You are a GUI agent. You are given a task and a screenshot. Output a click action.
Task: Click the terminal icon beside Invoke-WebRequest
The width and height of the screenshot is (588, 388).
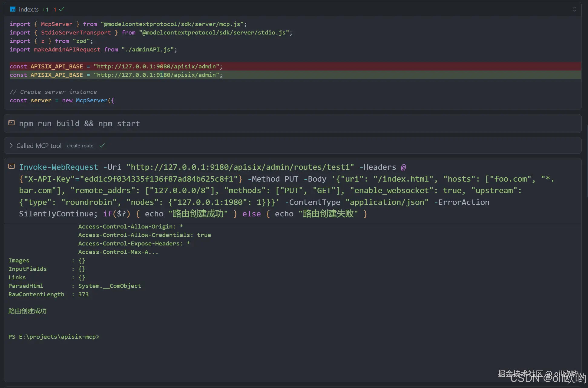click(11, 166)
